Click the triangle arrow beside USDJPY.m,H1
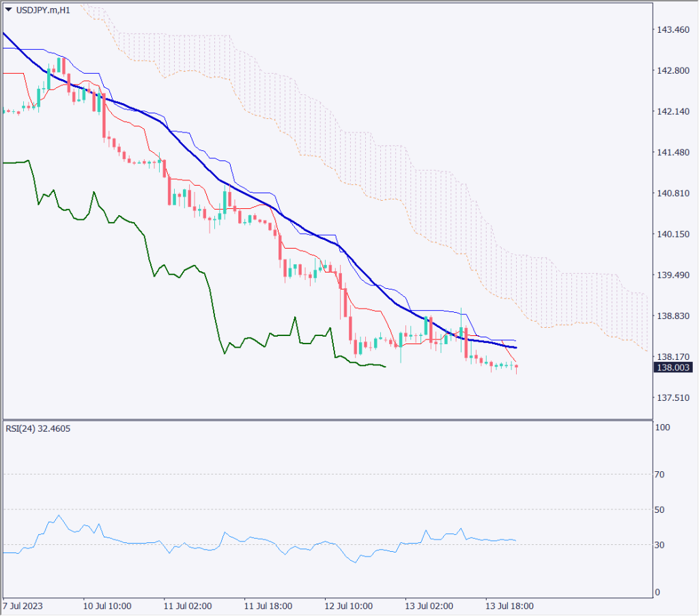This screenshot has width=699, height=616. 8,10
